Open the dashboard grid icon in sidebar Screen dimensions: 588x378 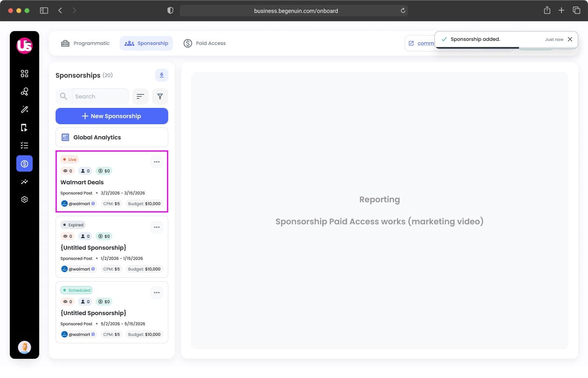pyautogui.click(x=24, y=74)
